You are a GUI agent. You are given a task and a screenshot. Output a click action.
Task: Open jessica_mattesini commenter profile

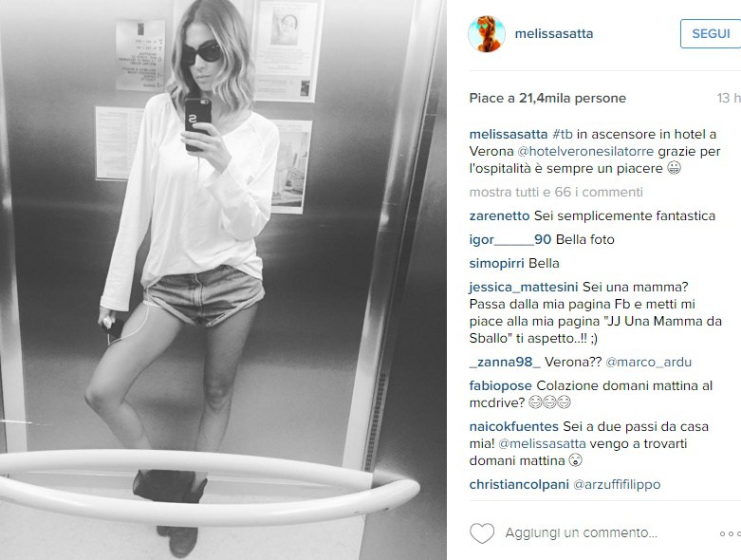[x=524, y=288]
